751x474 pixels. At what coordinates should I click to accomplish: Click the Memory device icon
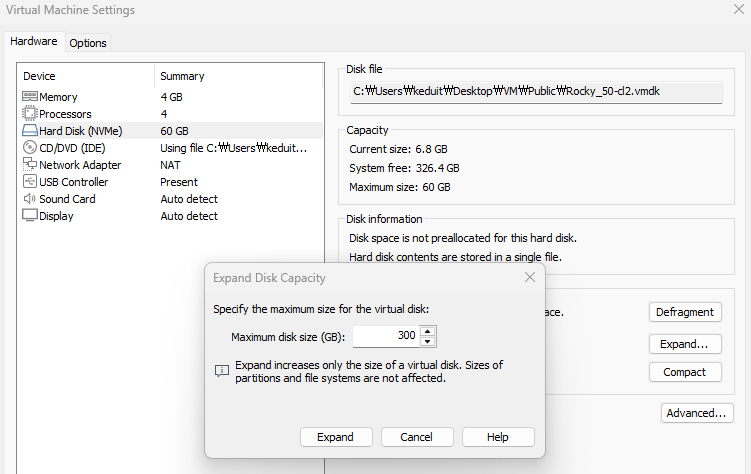30,96
